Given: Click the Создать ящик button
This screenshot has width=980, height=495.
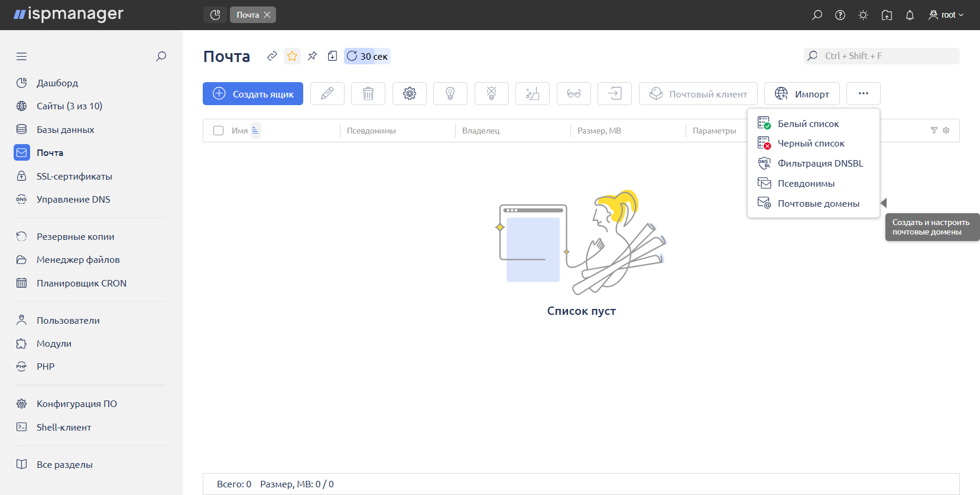Looking at the screenshot, I should tap(253, 93).
